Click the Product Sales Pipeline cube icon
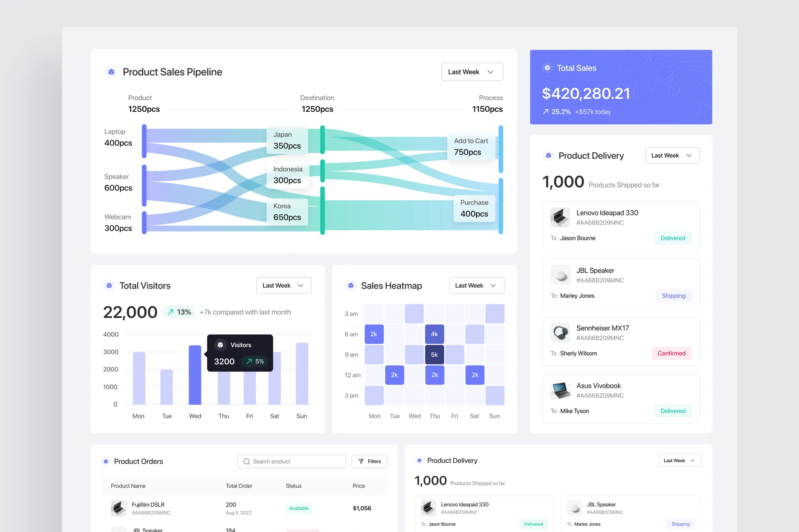The image size is (799, 532). point(111,72)
